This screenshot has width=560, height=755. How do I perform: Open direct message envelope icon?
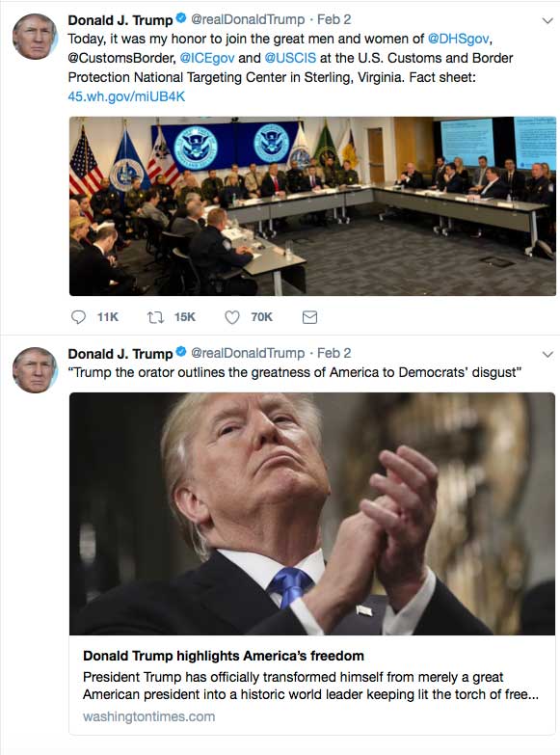click(x=309, y=317)
